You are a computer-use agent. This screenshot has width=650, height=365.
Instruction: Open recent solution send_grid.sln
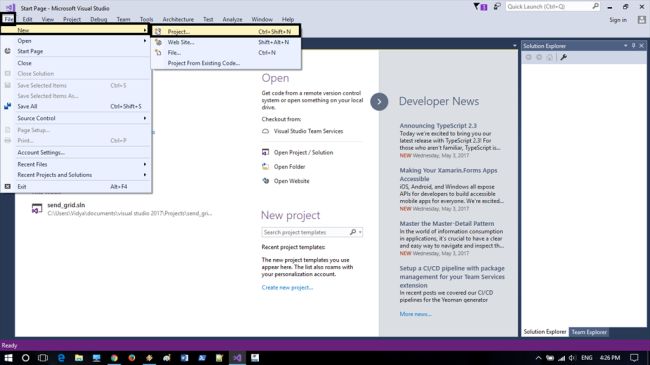pyautogui.click(x=66, y=205)
